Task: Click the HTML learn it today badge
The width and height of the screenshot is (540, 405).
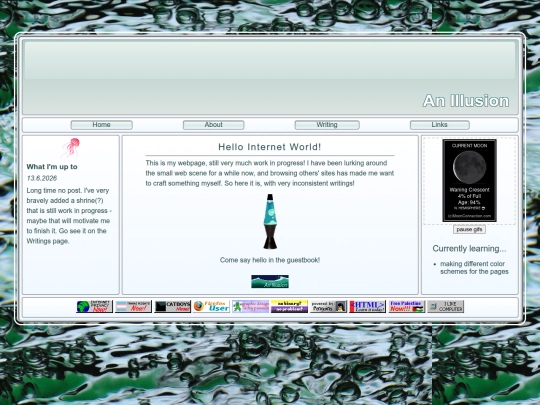Action: [x=367, y=307]
